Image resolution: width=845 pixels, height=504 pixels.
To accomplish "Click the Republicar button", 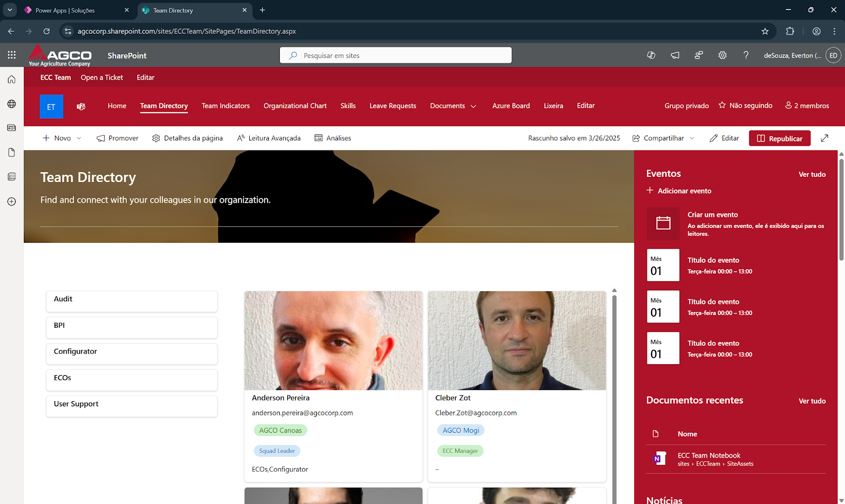I will pos(780,138).
